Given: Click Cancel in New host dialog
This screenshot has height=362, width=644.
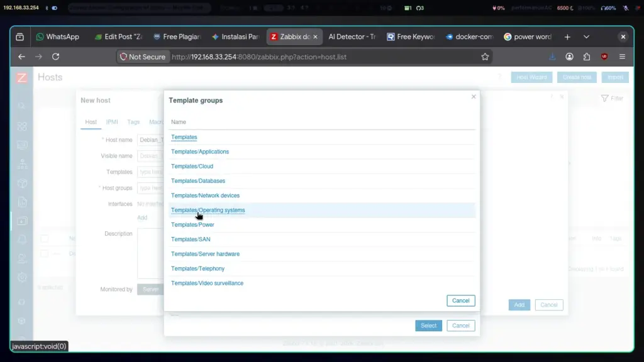Looking at the screenshot, I should (548, 305).
